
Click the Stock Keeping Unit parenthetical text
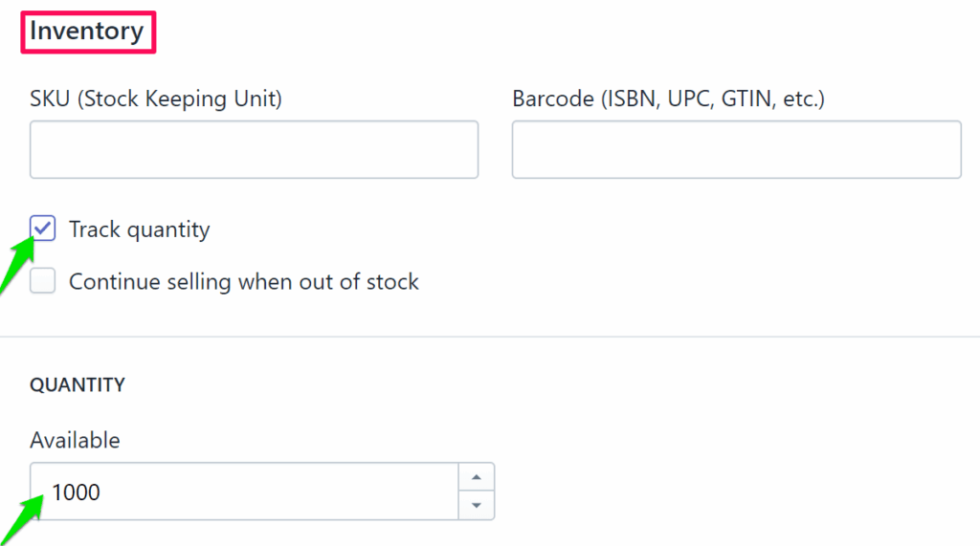(x=178, y=98)
